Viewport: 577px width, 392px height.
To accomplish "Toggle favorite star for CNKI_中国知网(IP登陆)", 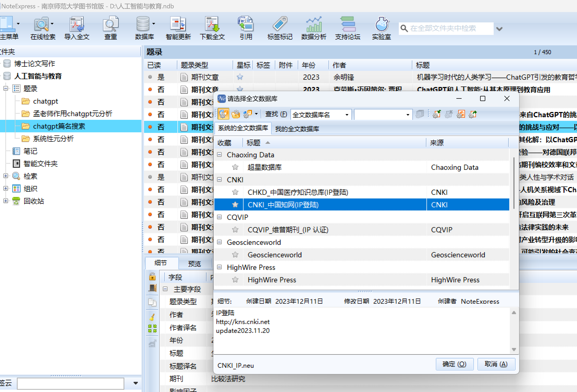I will (235, 204).
